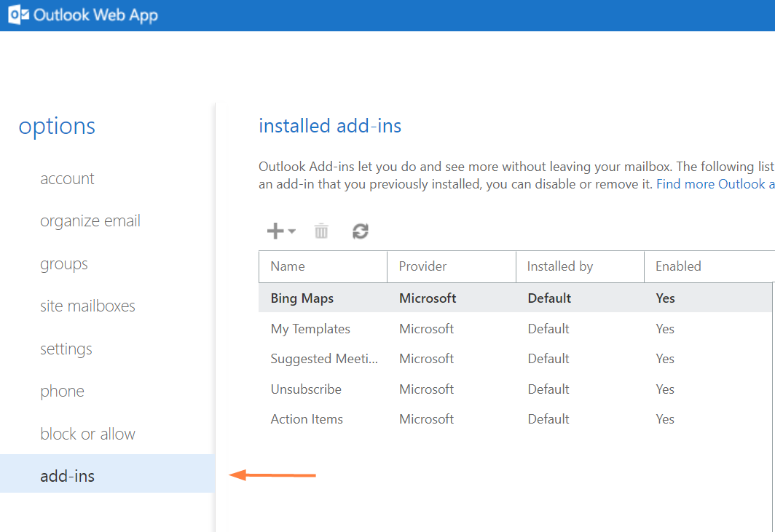
Task: Click the options heading
Action: [x=57, y=127]
